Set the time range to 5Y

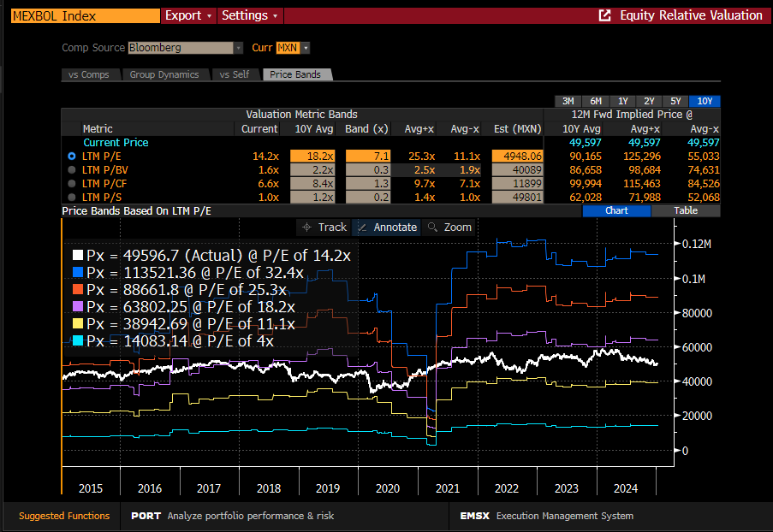675,101
